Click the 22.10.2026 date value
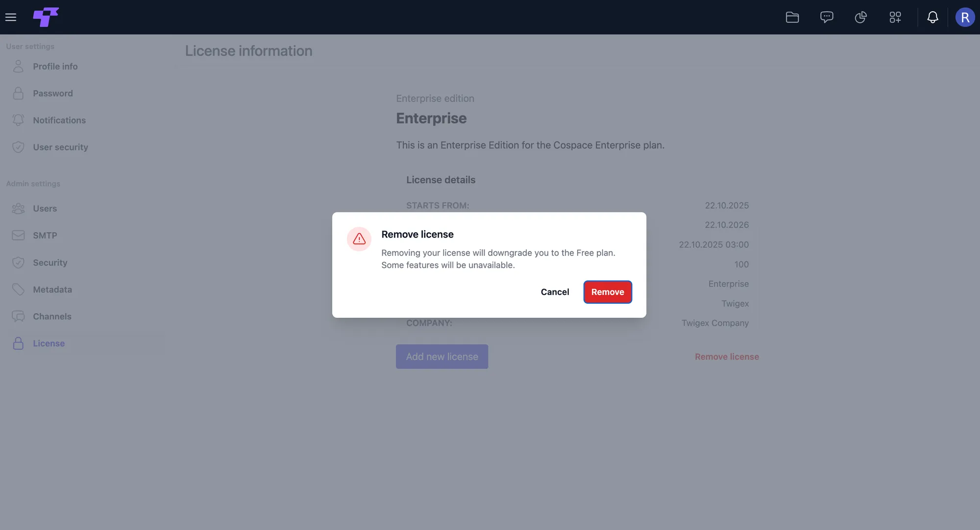980x530 pixels. [x=727, y=225]
